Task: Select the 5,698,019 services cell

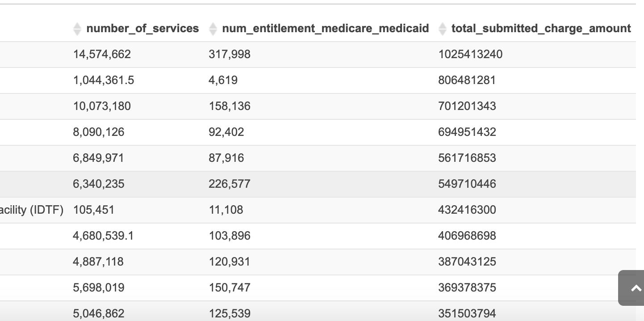Action: click(99, 288)
